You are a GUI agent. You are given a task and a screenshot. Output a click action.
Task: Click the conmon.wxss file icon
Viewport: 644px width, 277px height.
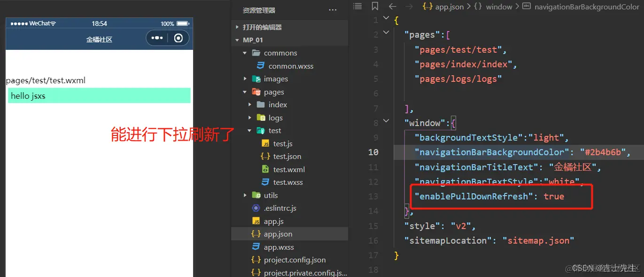click(x=261, y=66)
